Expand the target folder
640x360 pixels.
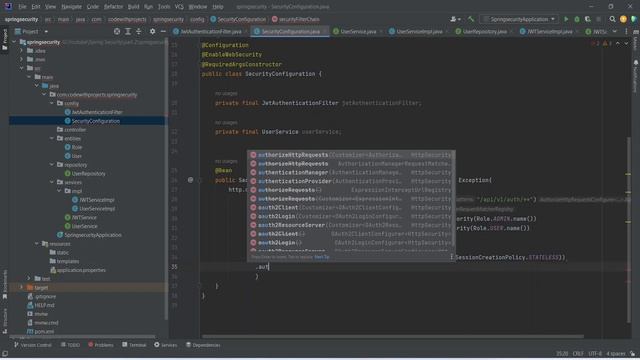click(x=22, y=287)
